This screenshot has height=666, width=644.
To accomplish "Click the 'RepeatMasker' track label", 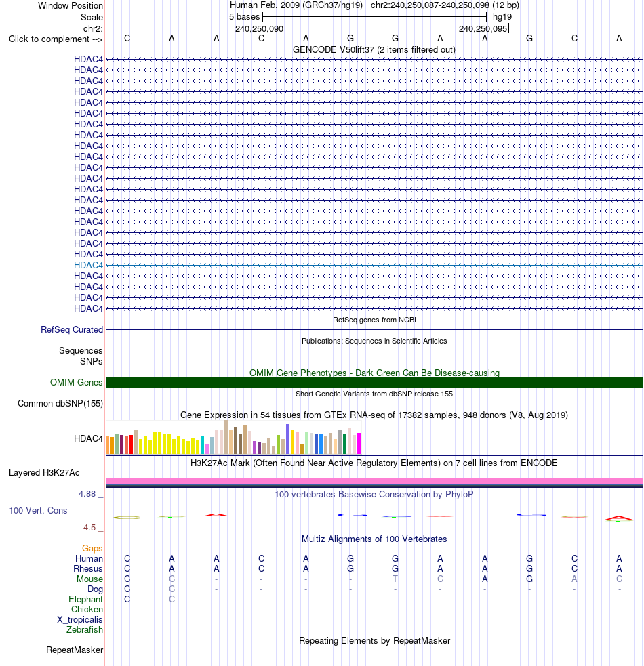I will pos(75,650).
